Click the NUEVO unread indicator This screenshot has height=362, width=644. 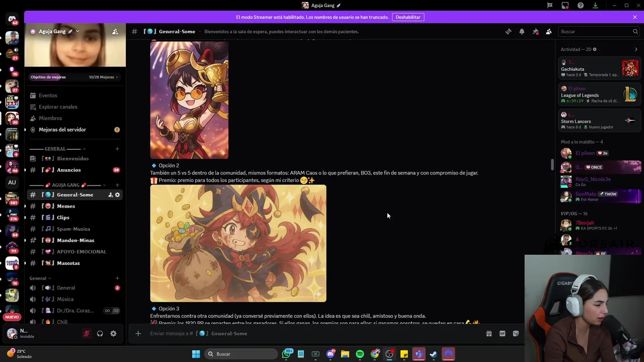tap(12, 317)
